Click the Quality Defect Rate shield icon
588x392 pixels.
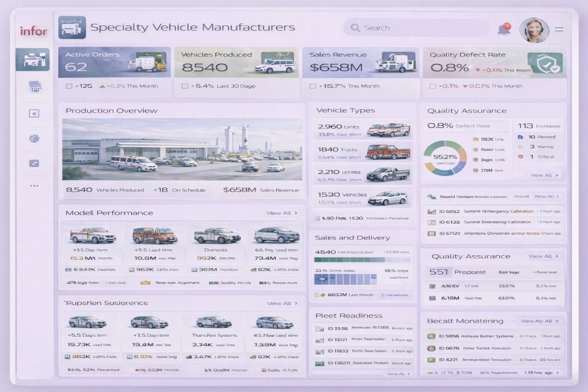click(x=545, y=63)
